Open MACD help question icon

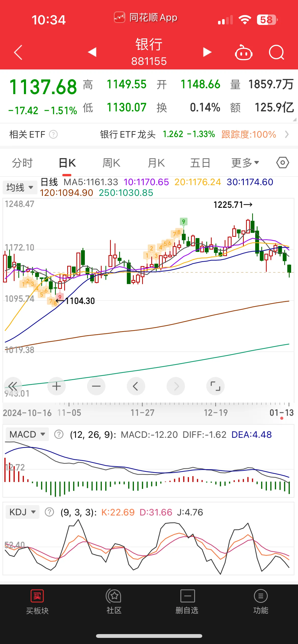(59, 434)
